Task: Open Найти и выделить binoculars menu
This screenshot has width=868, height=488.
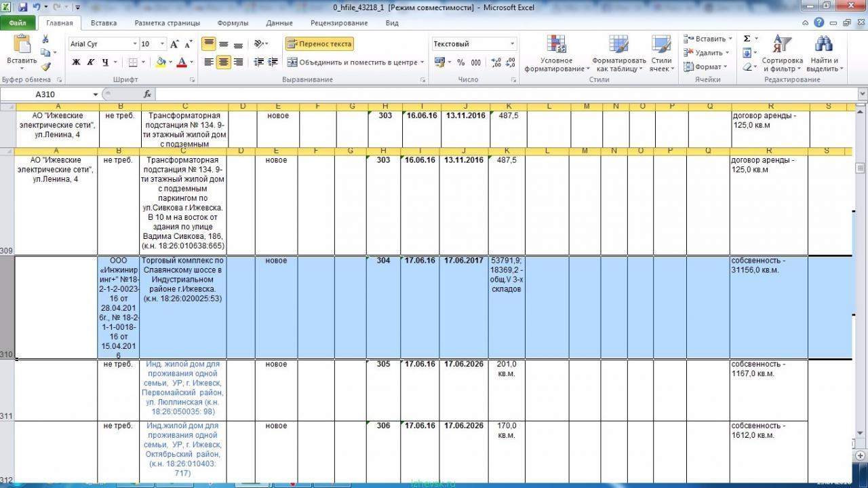Action: (824, 54)
